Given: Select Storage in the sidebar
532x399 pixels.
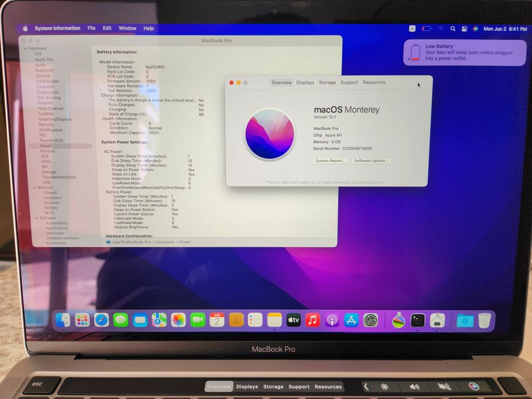Looking at the screenshot, I should (49, 172).
